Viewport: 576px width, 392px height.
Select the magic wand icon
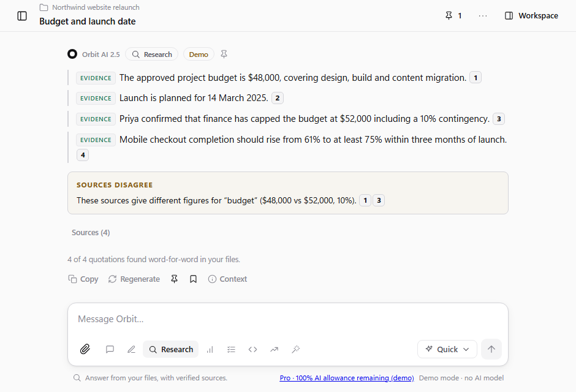(x=296, y=349)
